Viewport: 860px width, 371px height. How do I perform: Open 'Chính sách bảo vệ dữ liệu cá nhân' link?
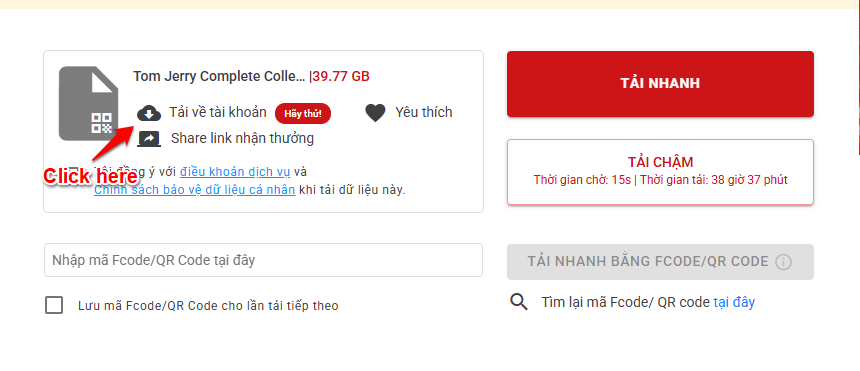[x=195, y=190]
